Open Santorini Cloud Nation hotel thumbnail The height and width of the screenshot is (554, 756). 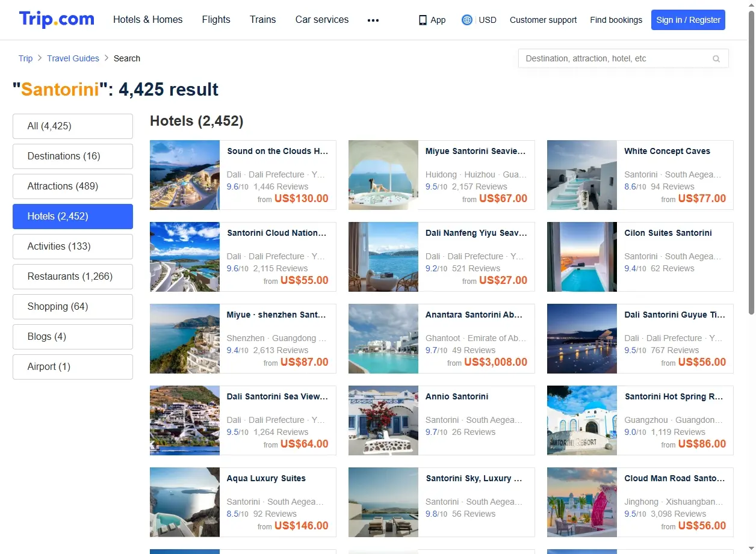185,257
